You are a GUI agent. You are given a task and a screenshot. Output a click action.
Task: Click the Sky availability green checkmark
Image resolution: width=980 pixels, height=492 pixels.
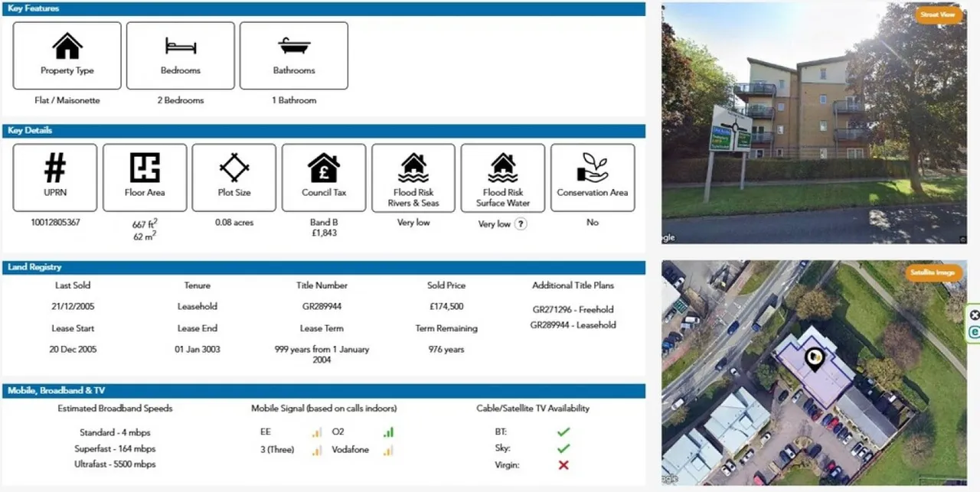563,448
